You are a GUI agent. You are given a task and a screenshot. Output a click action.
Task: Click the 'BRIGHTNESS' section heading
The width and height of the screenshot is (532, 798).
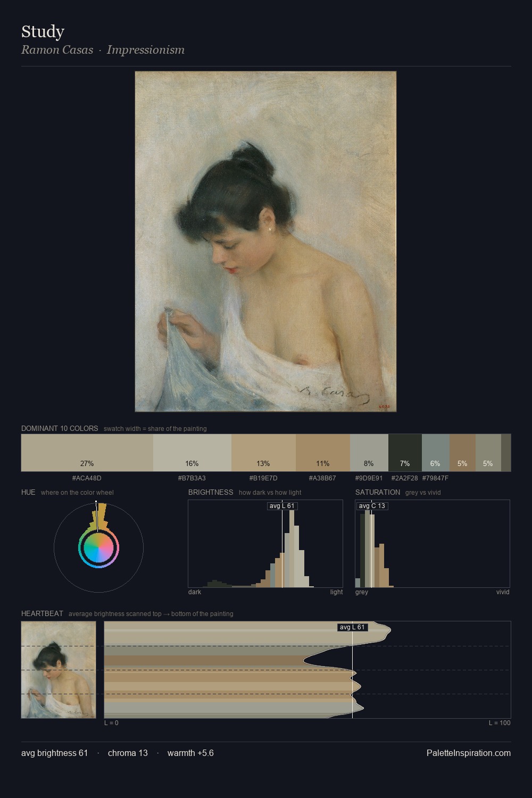click(x=211, y=492)
